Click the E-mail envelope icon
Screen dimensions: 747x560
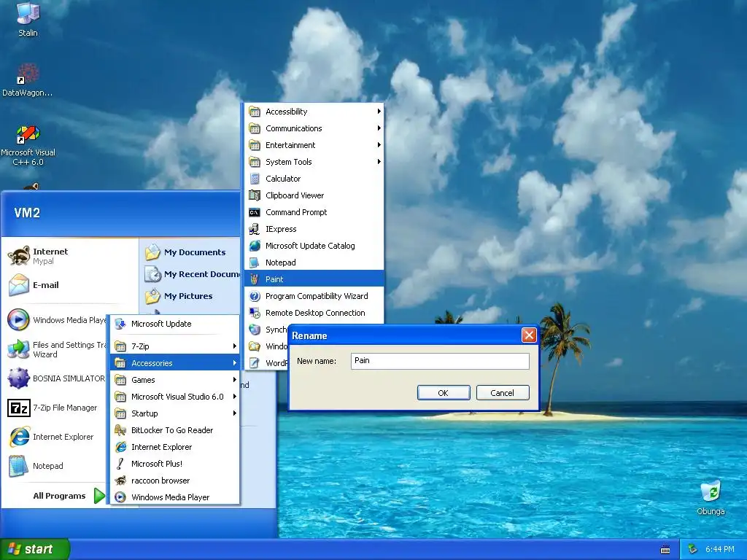click(x=18, y=285)
